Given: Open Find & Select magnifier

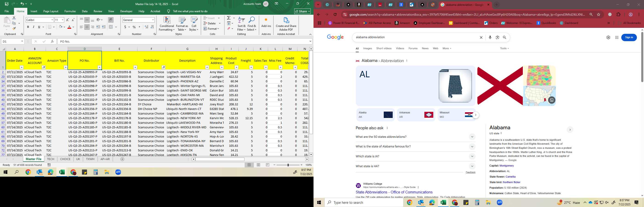Looking at the screenshot, I should (x=252, y=24).
